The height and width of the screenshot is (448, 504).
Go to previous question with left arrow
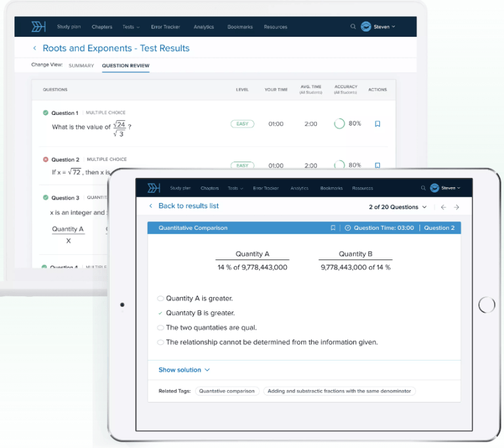tap(443, 208)
